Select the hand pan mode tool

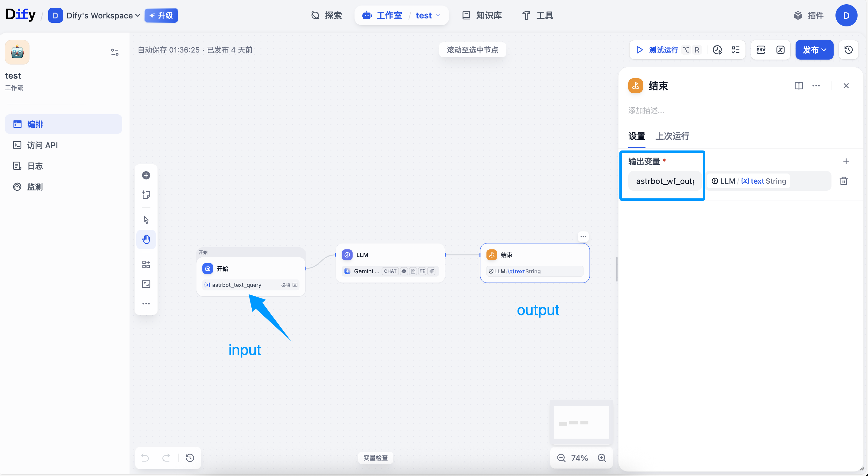coord(146,239)
